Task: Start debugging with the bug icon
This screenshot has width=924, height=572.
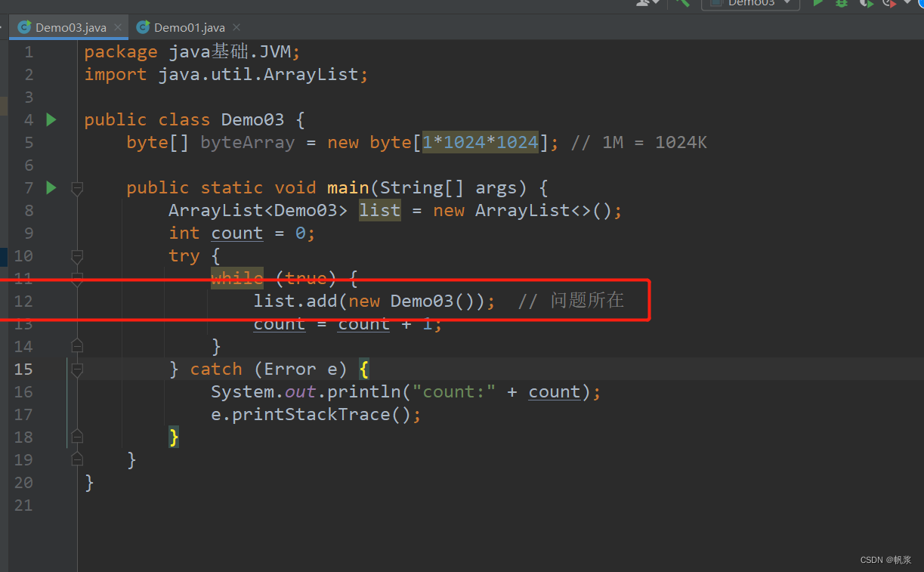Action: (842, 3)
